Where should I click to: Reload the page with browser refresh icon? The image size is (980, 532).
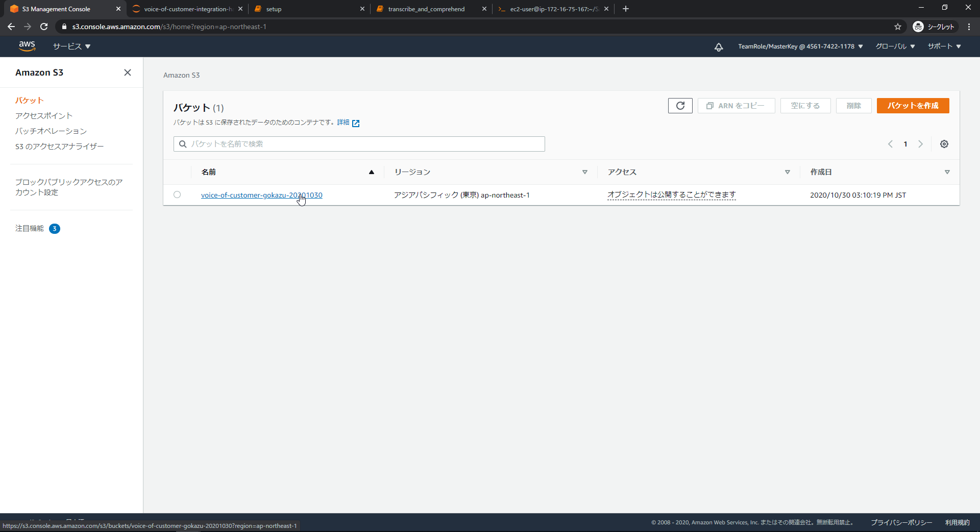point(44,27)
